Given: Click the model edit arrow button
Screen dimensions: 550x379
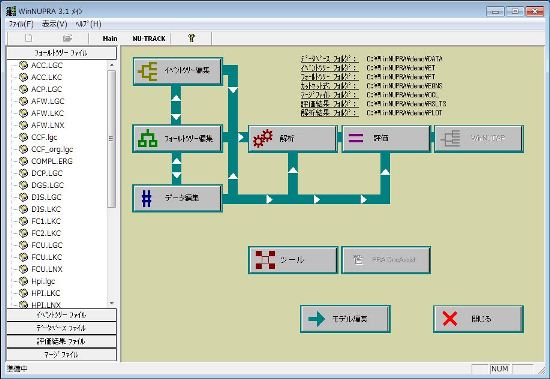Looking at the screenshot, I should coord(345,319).
